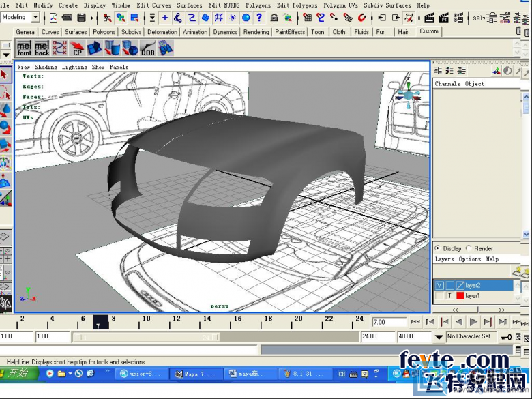Screen dimensions: 532x399
Task: Open the status line down-arrow menu
Action: (152, 18)
